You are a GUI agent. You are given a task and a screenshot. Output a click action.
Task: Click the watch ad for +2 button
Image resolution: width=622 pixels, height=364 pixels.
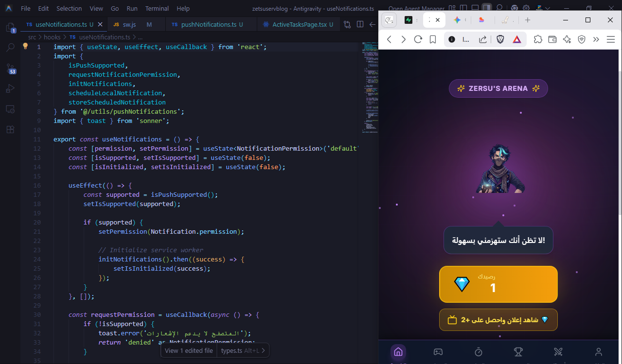coord(498,320)
